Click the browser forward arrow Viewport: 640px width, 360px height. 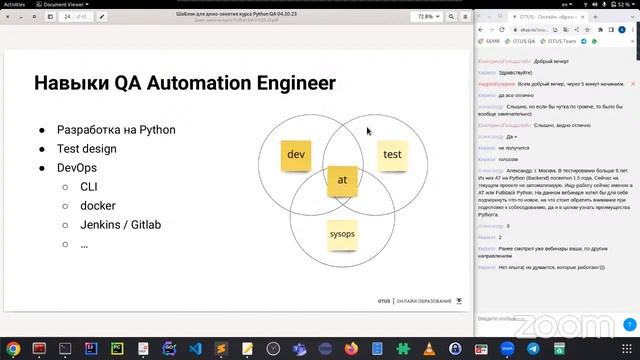pyautogui.click(x=491, y=30)
